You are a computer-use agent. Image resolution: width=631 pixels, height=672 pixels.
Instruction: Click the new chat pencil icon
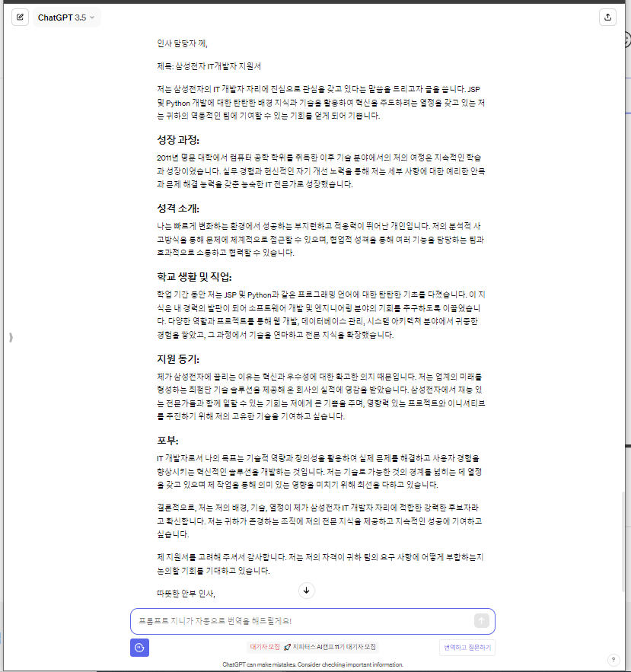(20, 18)
